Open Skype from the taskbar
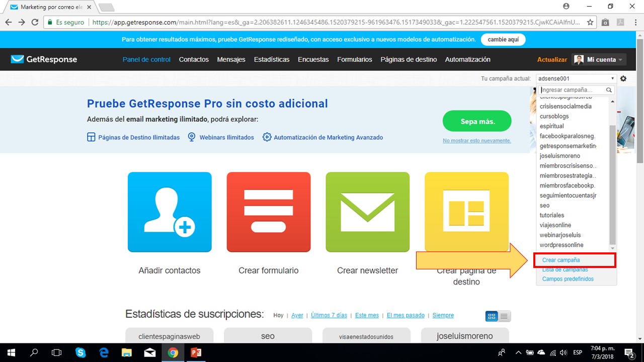Screen dimensions: 644x362 (80, 352)
